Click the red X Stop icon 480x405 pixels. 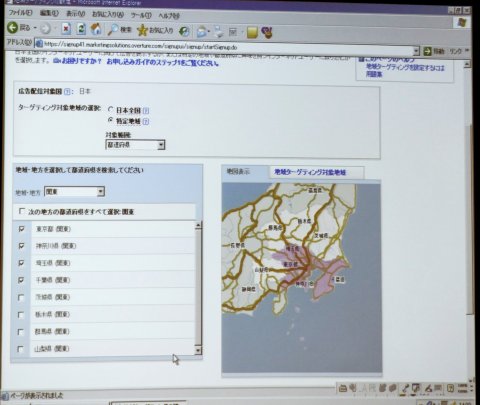(x=66, y=29)
